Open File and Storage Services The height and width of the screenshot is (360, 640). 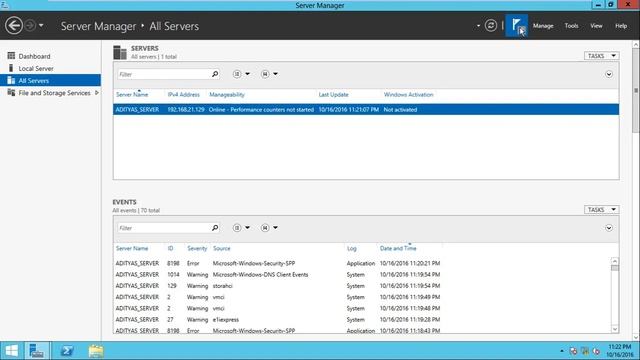click(x=54, y=93)
